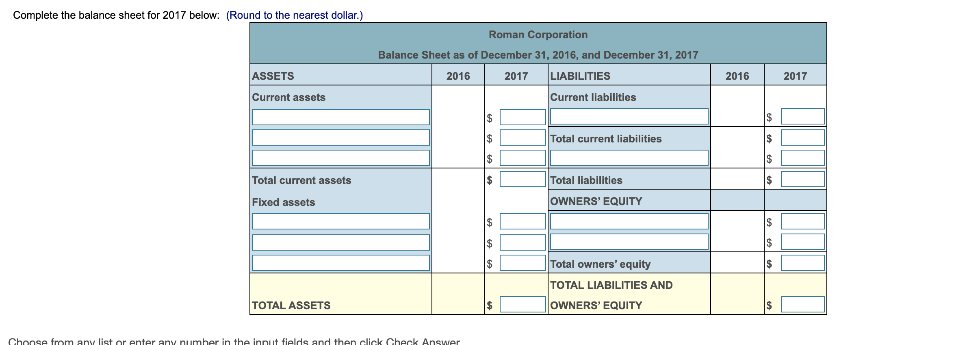Click the 'OWNERS' EQUITY' section heading
Viewport: 980px width, 345px height.
596,201
